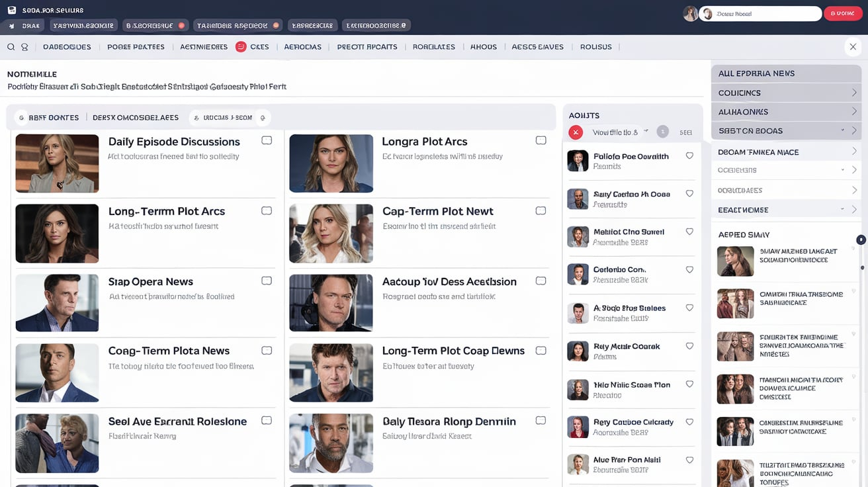Favorite Sany Caetiao Ph Ooaa with the heart icon
The width and height of the screenshot is (868, 487).
coord(689,194)
